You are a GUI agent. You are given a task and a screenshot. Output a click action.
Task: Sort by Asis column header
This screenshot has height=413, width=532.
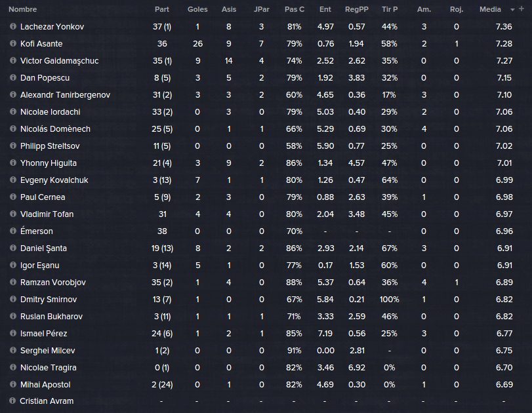(229, 9)
